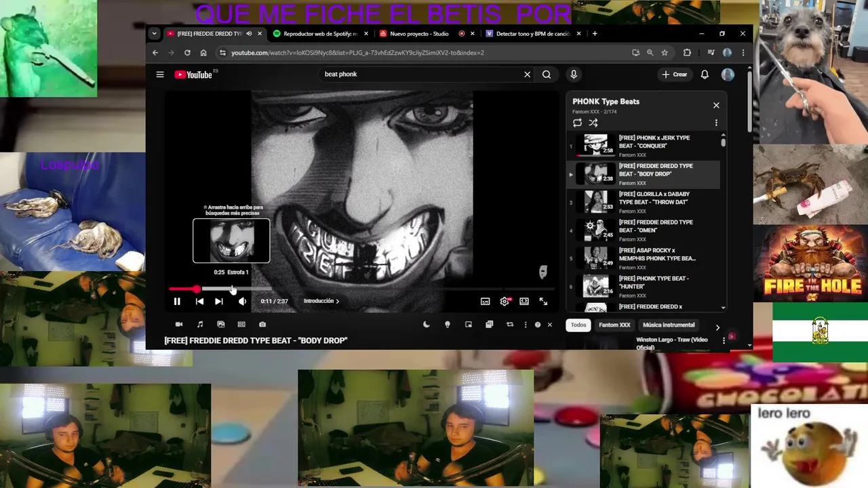
Task: Click the red progress scrubber handle
Action: coord(196,289)
